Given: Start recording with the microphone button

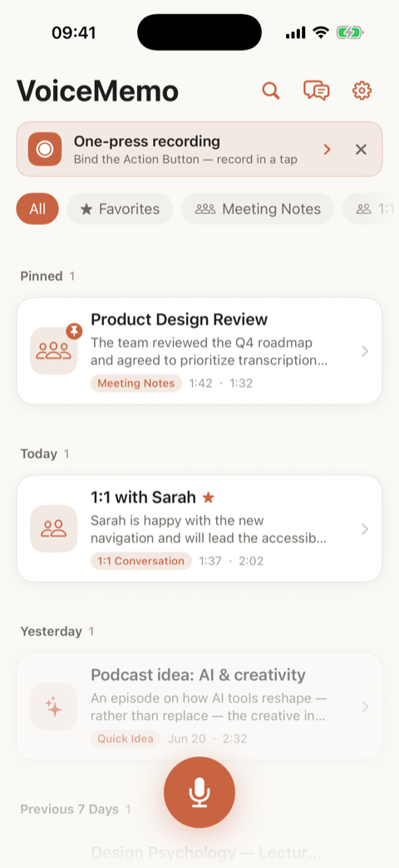Looking at the screenshot, I should tap(199, 792).
